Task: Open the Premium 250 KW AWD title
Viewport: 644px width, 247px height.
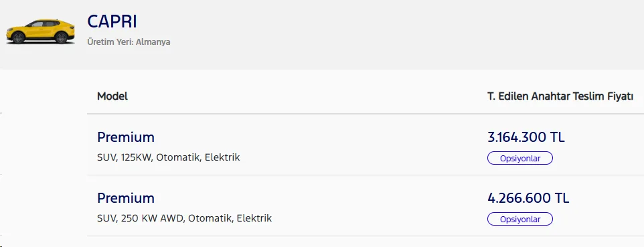Action: (126, 198)
